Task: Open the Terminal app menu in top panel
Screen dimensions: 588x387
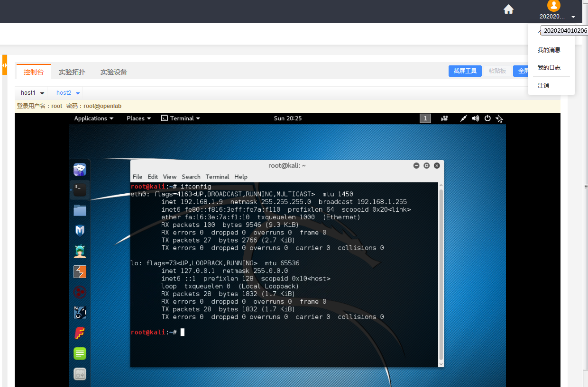Action: pos(181,118)
